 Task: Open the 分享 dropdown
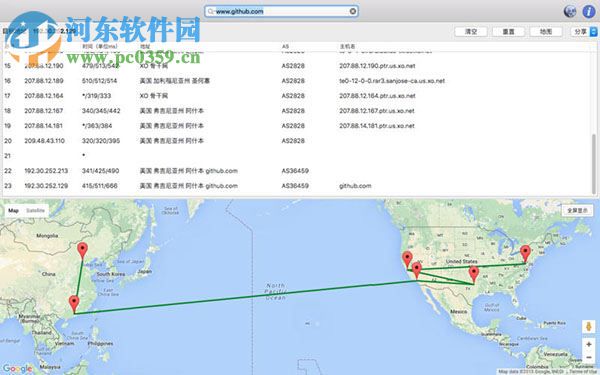pos(584,32)
